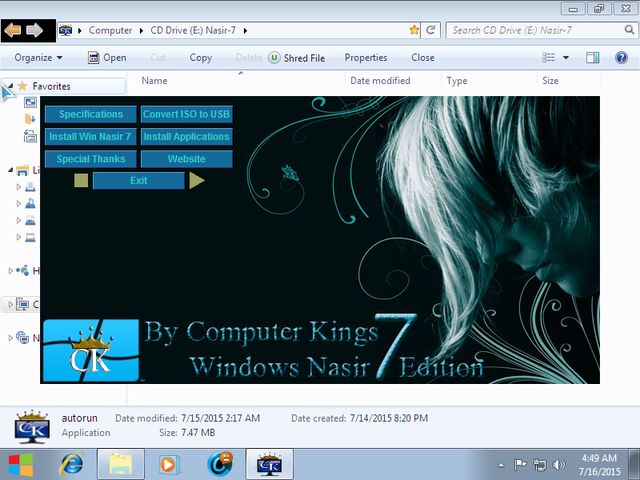This screenshot has height=480, width=640.
Task: Click Install Win Nasir 7 button
Action: point(91,137)
